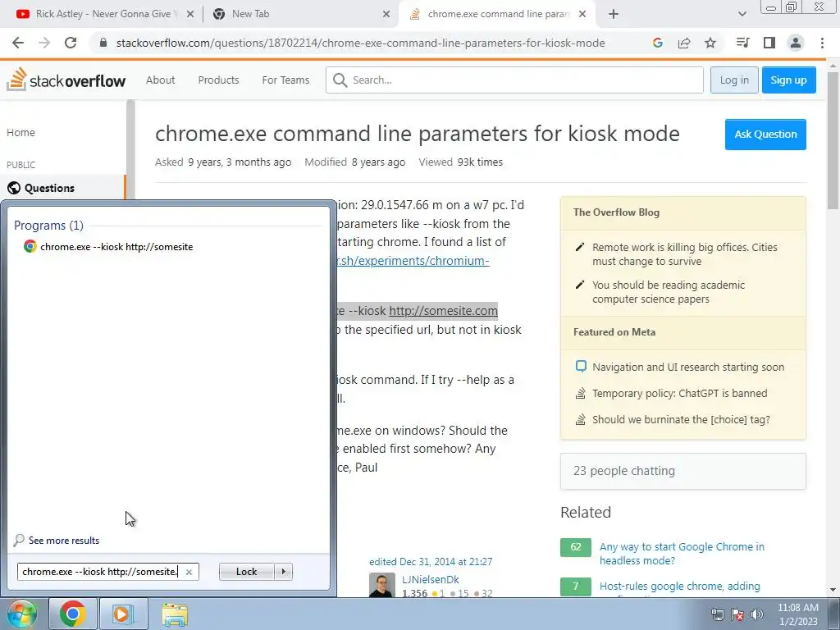840x630 pixels.
Task: Reload the current page
Action: [71, 43]
